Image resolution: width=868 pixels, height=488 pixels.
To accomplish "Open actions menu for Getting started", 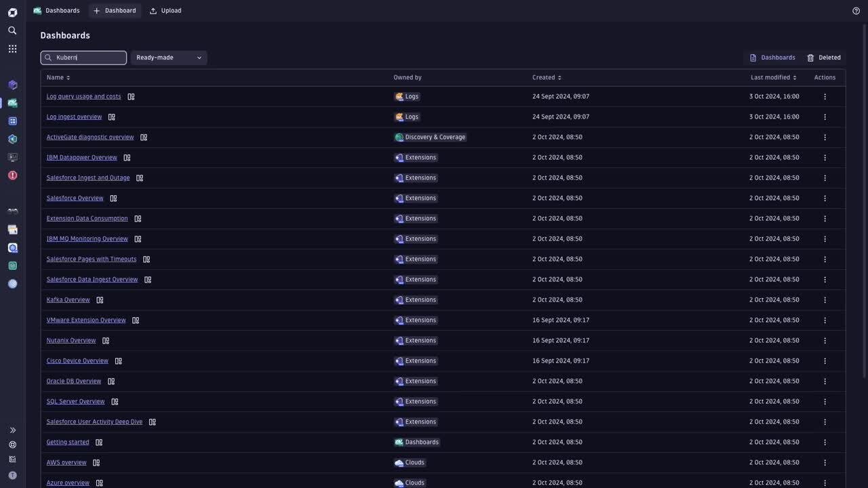I will point(825,443).
